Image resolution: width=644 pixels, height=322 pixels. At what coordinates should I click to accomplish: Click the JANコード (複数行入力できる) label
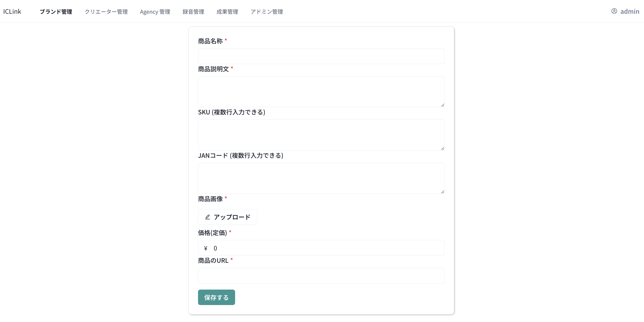tap(240, 156)
